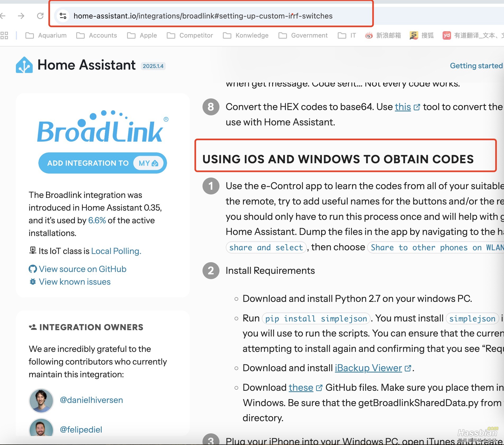Click the IoT class icon
Image resolution: width=504 pixels, height=445 pixels.
[x=33, y=250]
